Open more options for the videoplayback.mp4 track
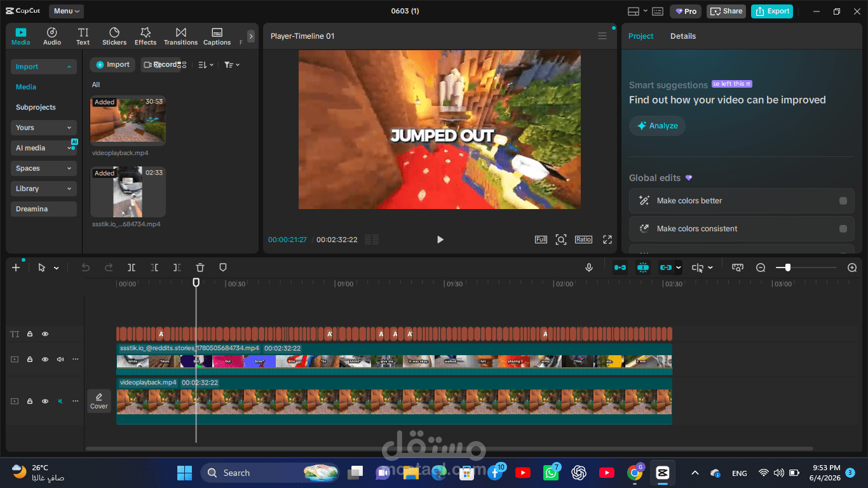Image resolution: width=868 pixels, height=488 pixels. click(76, 401)
